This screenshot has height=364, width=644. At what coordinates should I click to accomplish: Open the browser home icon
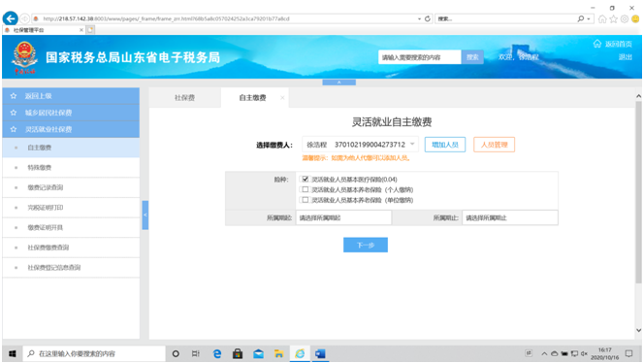point(602,18)
